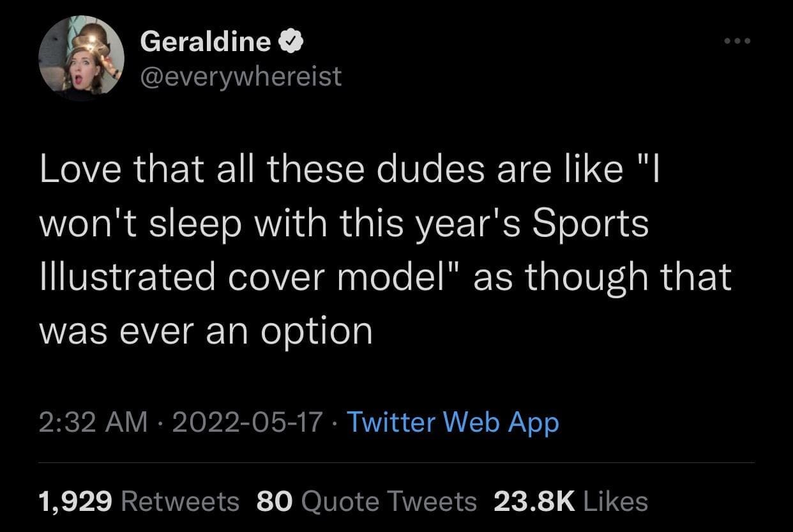Image resolution: width=793 pixels, height=532 pixels.
Task: Select the 2022-05-17 date text
Action: [x=246, y=422]
